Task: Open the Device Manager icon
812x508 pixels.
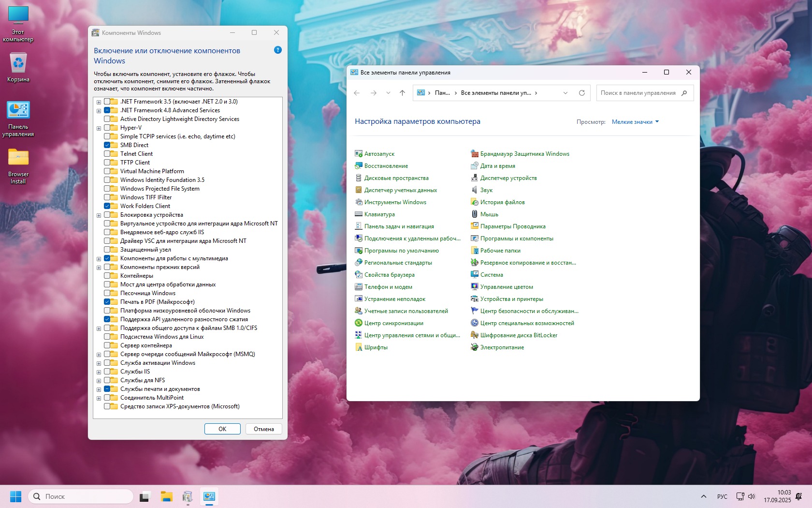Action: point(475,178)
